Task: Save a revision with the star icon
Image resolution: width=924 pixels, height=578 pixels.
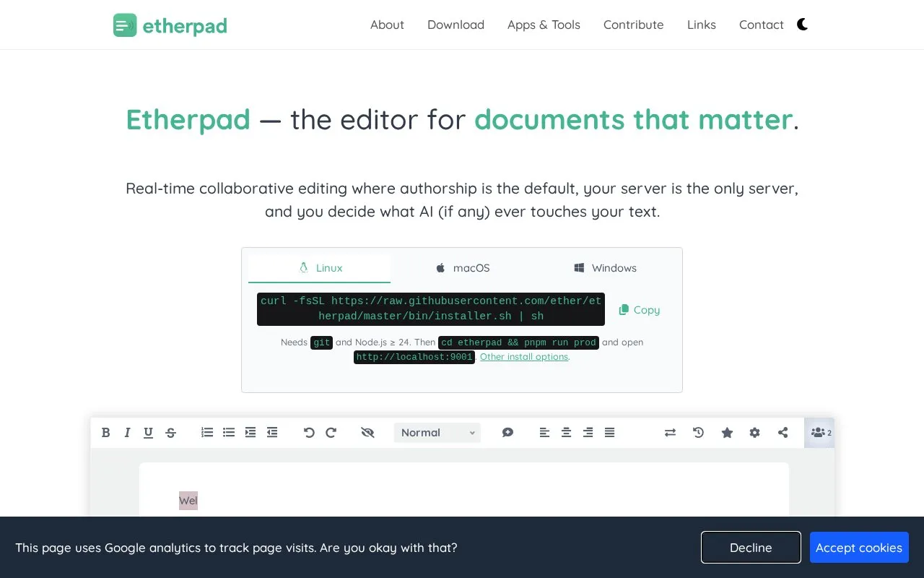Action: [x=727, y=433]
